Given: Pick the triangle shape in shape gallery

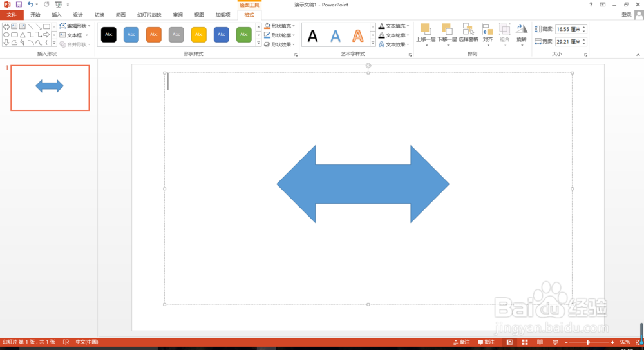Looking at the screenshot, I should 23,35.
